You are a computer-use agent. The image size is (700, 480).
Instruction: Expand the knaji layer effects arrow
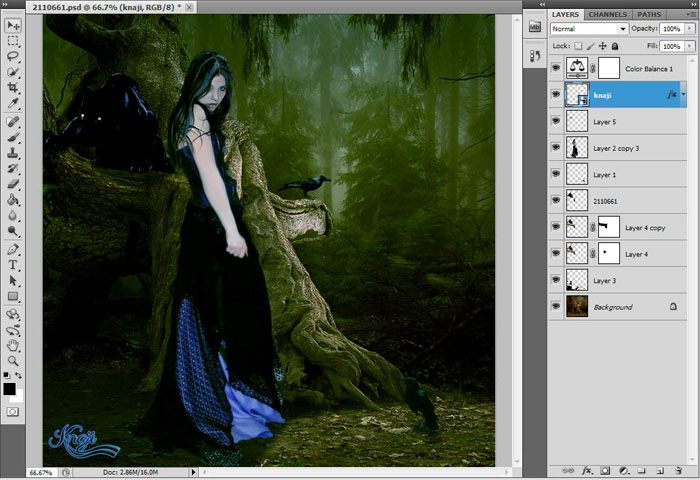click(684, 95)
